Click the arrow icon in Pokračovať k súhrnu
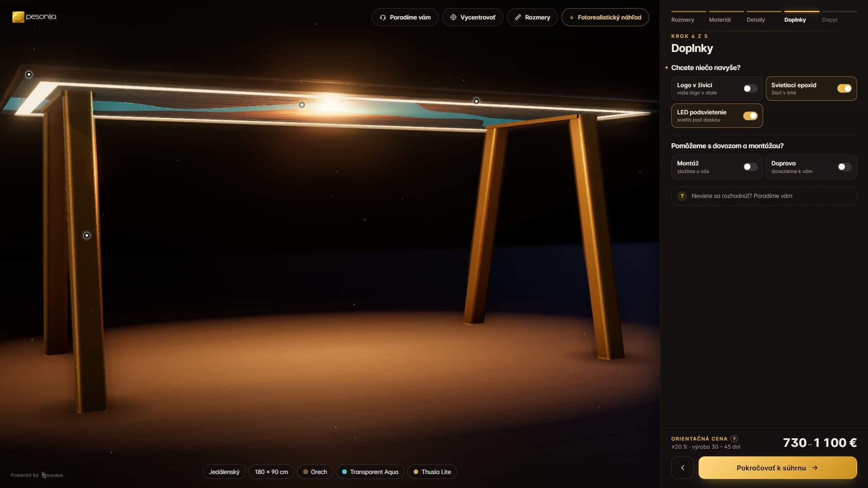Image resolution: width=868 pixels, height=488 pixels. click(815, 468)
